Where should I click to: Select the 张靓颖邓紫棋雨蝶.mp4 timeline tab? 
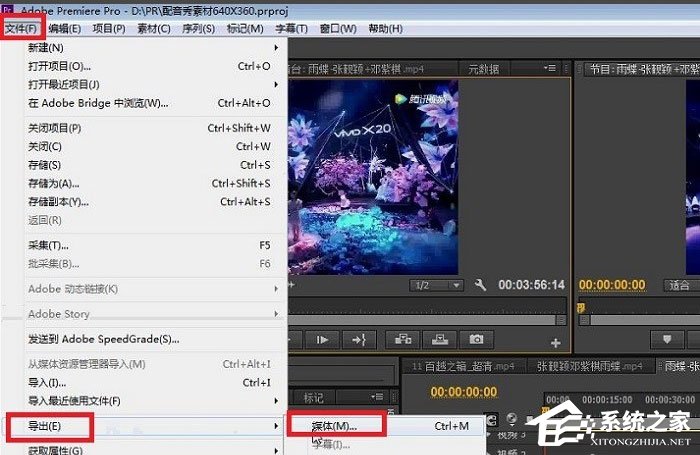pyautogui.click(x=587, y=367)
